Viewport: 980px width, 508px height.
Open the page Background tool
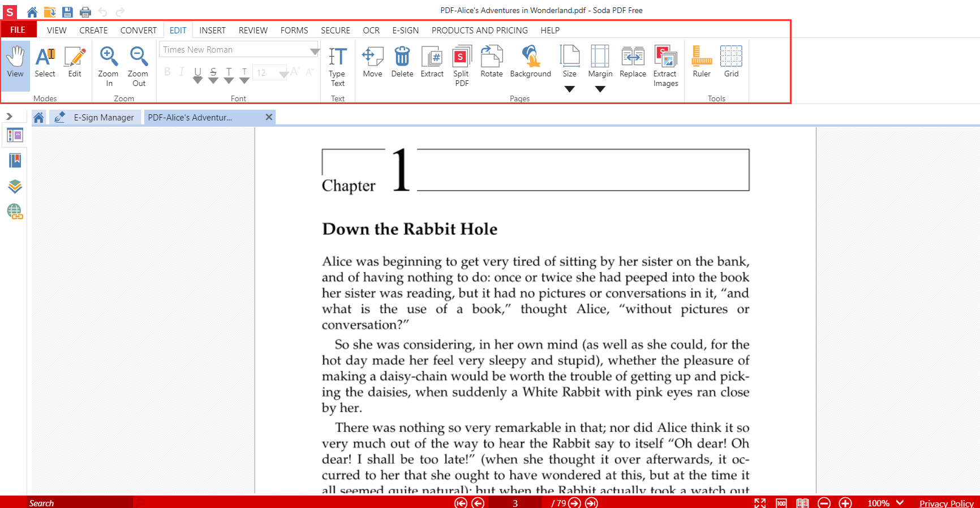coord(530,62)
